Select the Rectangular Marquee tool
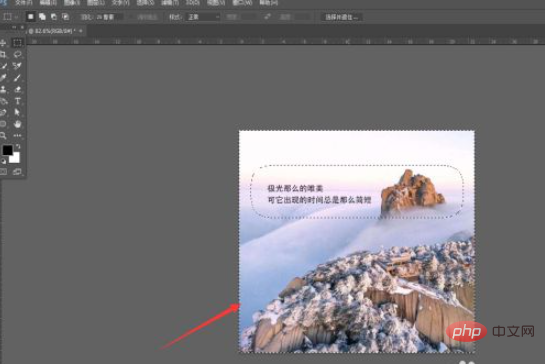 (x=17, y=43)
